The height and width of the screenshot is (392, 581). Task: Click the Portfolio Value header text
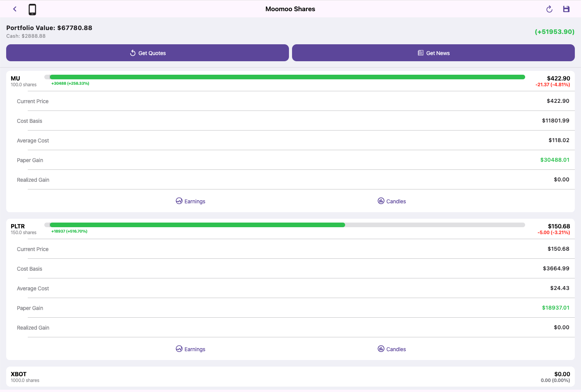[x=49, y=28]
